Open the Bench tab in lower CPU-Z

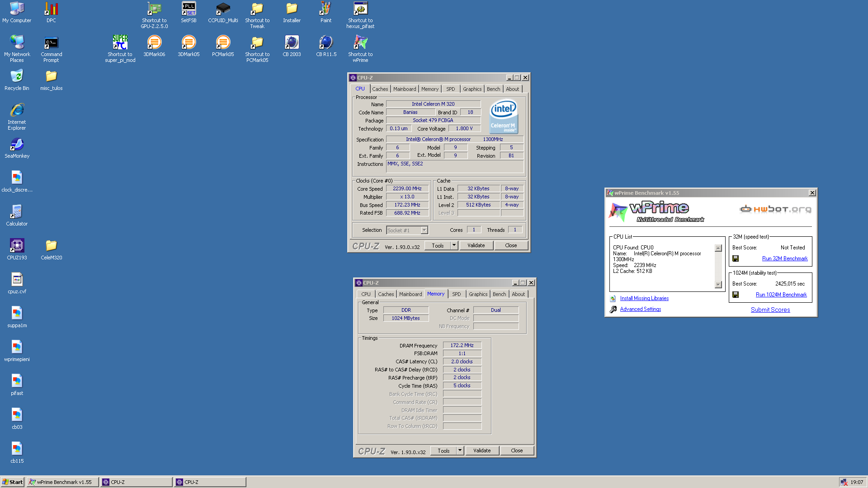[x=499, y=294]
